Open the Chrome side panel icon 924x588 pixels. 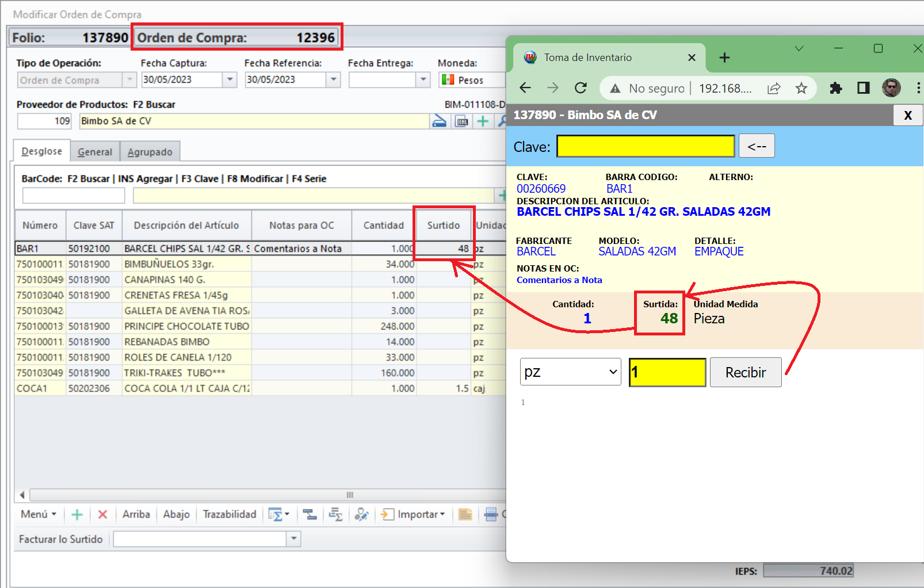[x=863, y=88]
